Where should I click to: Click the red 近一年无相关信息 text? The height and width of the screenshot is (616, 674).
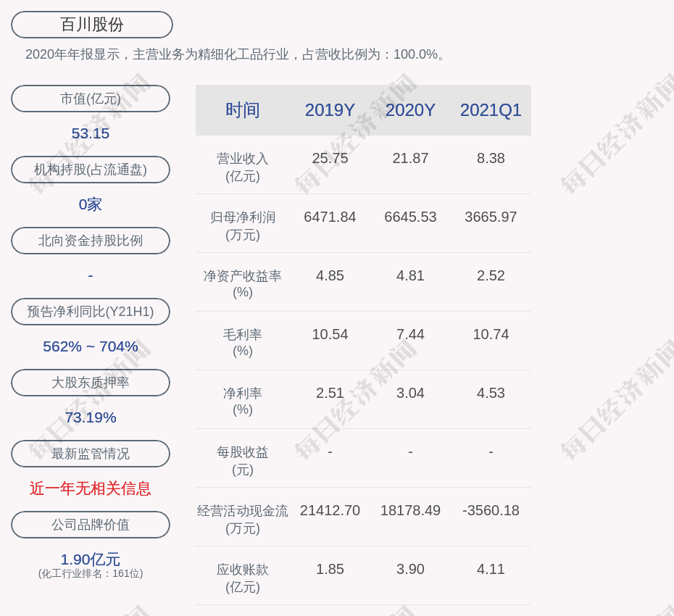click(91, 488)
